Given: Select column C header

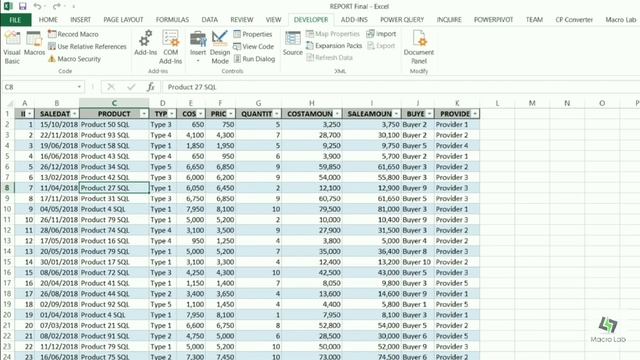Looking at the screenshot, I should pos(114,103).
